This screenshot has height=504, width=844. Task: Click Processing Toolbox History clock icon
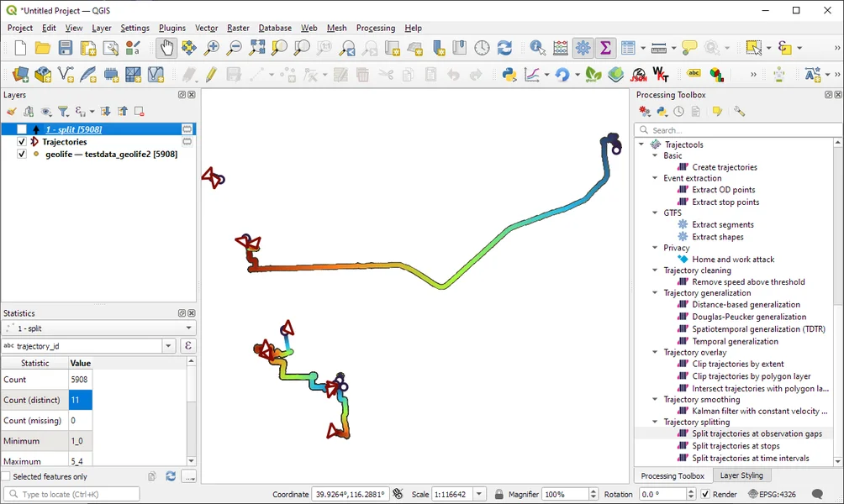(x=678, y=112)
